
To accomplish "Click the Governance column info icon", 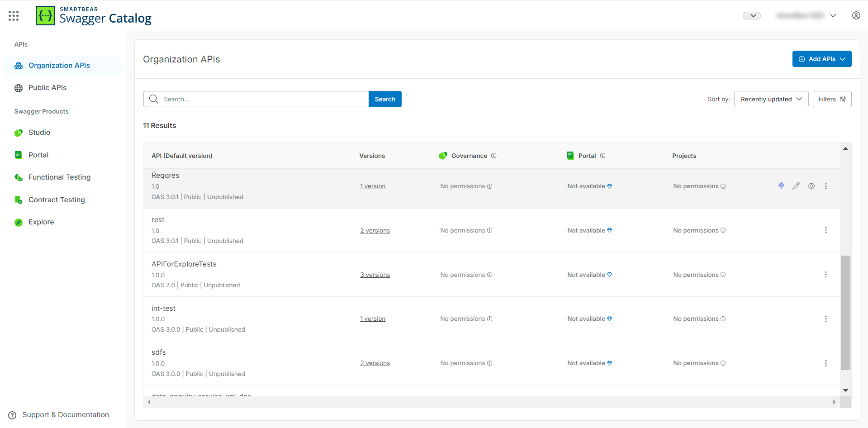I will 493,156.
